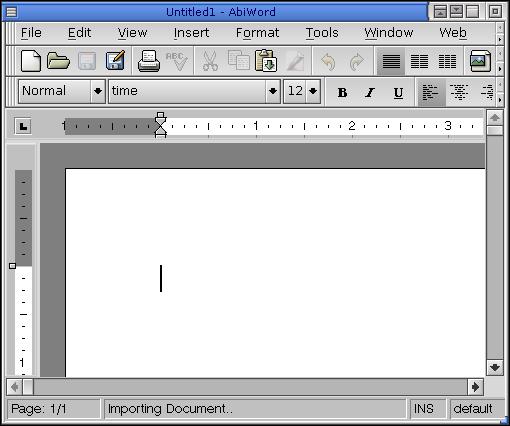This screenshot has height=426, width=510.
Task: Open the Normal style dropdown arrow
Action: 98,91
